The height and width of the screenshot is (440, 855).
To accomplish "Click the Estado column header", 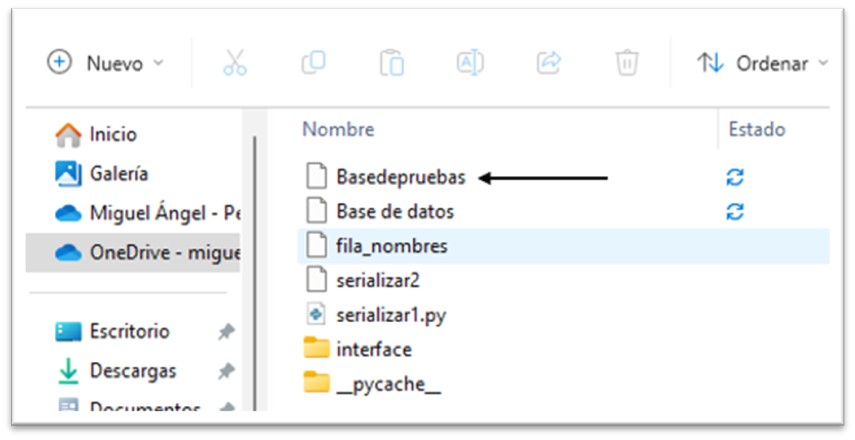I will 756,129.
